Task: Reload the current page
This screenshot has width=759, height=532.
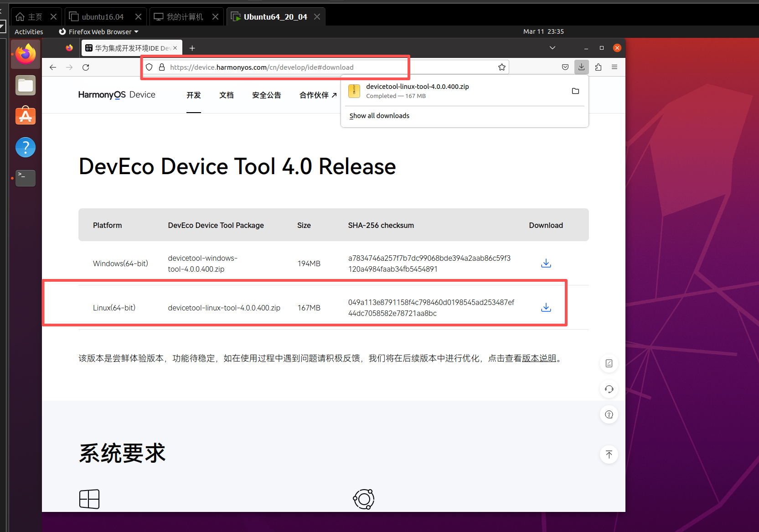Action: 86,67
